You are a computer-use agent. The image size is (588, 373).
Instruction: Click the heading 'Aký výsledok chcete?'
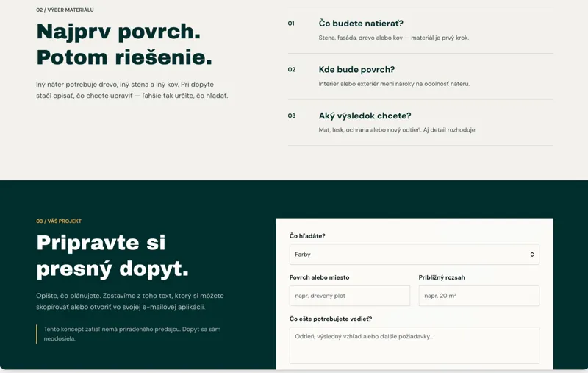[x=365, y=116]
